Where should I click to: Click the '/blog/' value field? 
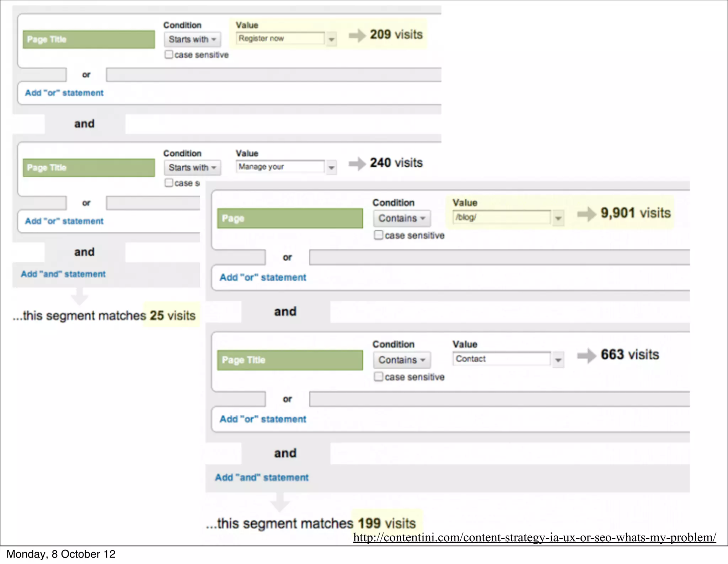[502, 217]
